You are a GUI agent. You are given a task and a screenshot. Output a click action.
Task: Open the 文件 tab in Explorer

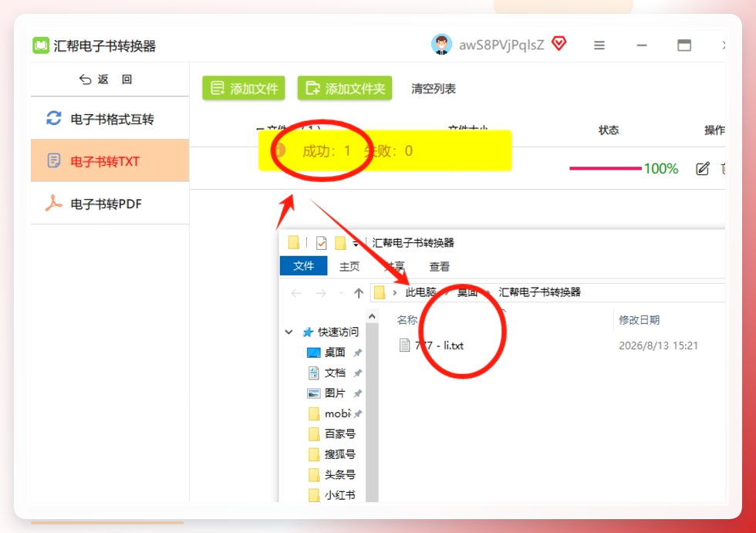pyautogui.click(x=303, y=266)
